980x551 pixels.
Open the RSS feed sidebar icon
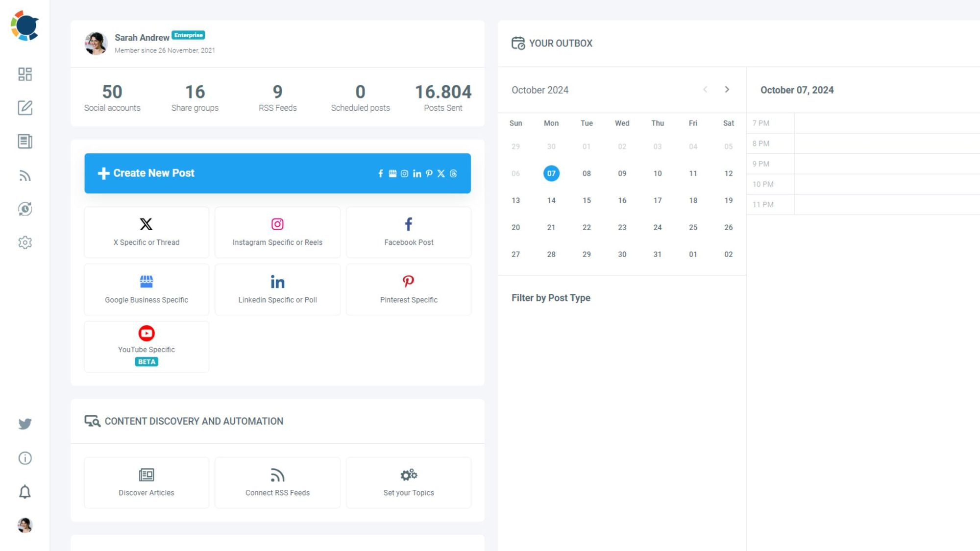25,176
